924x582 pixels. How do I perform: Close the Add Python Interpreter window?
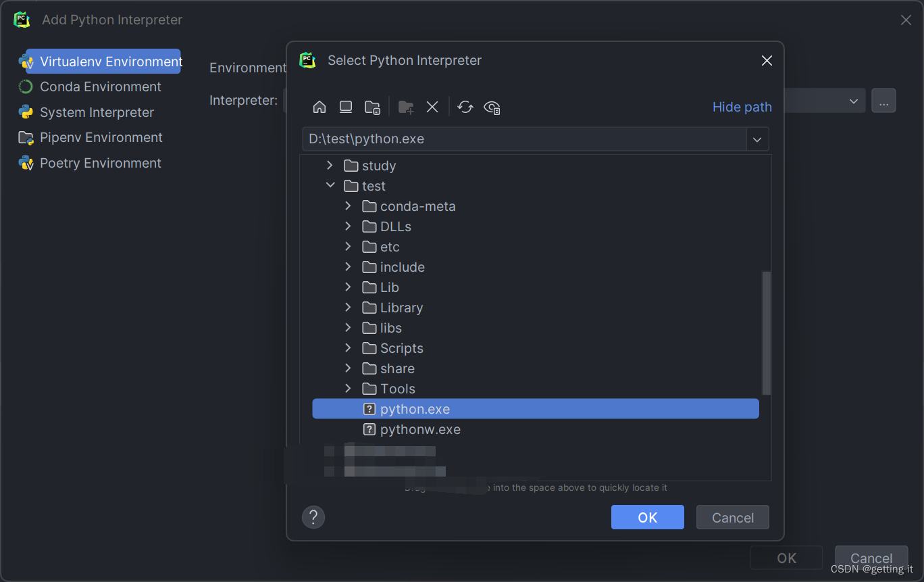point(906,20)
